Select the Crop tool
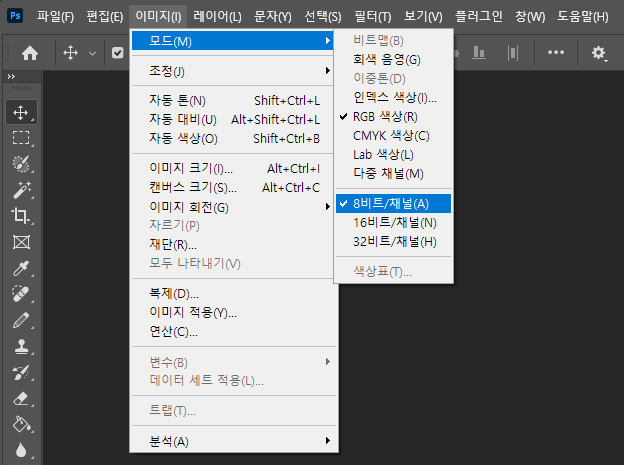Screen dimensions: 624x465 click(21, 216)
